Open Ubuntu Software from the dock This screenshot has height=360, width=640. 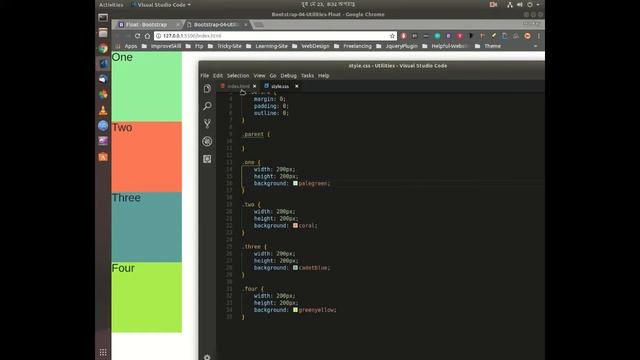[x=103, y=157]
